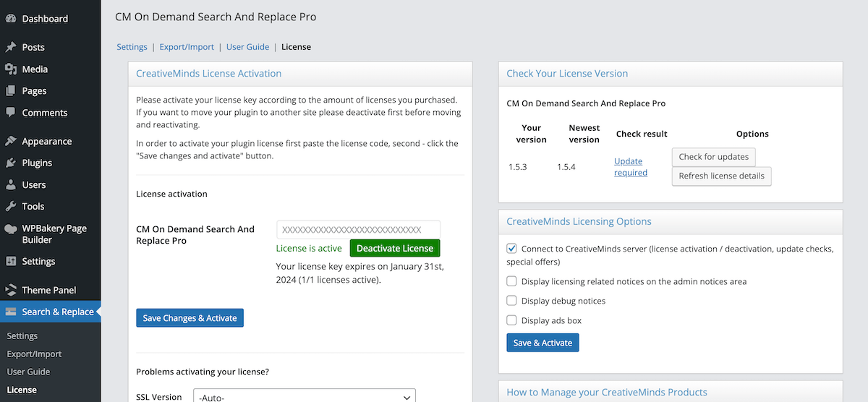The height and width of the screenshot is (402, 868).
Task: Click the Search & Replace menu icon
Action: tap(11, 312)
